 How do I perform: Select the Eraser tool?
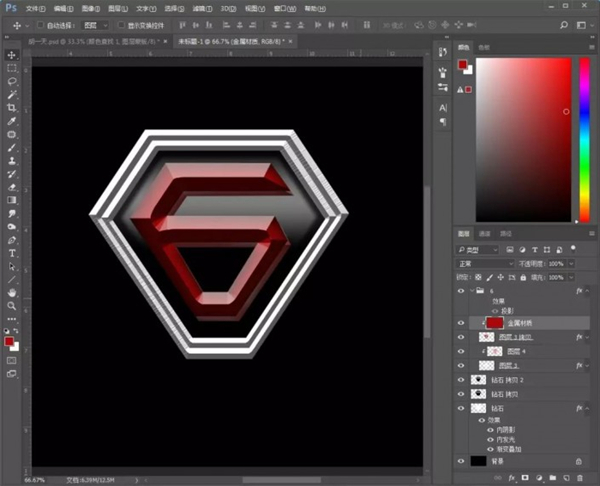(12, 186)
